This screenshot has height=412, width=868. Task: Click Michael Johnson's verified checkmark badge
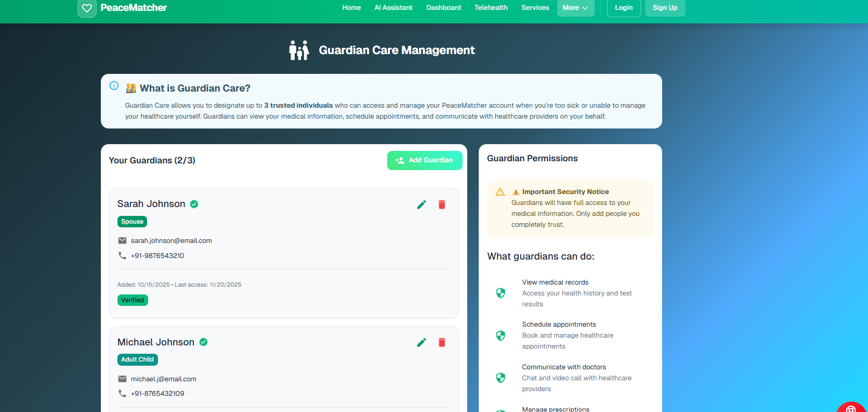click(204, 342)
